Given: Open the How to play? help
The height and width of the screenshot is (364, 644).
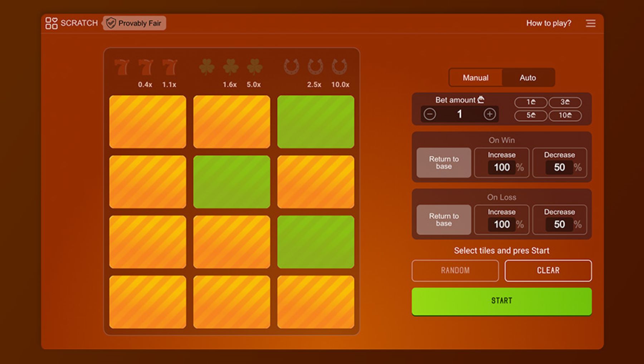Looking at the screenshot, I should [x=548, y=23].
